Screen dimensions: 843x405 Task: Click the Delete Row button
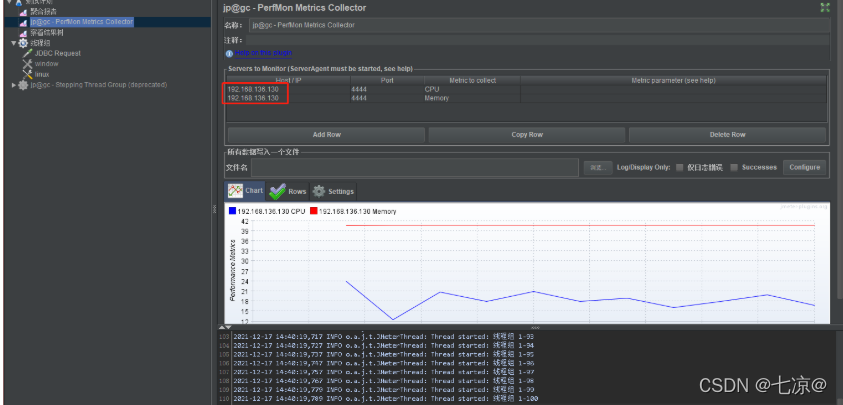(727, 134)
